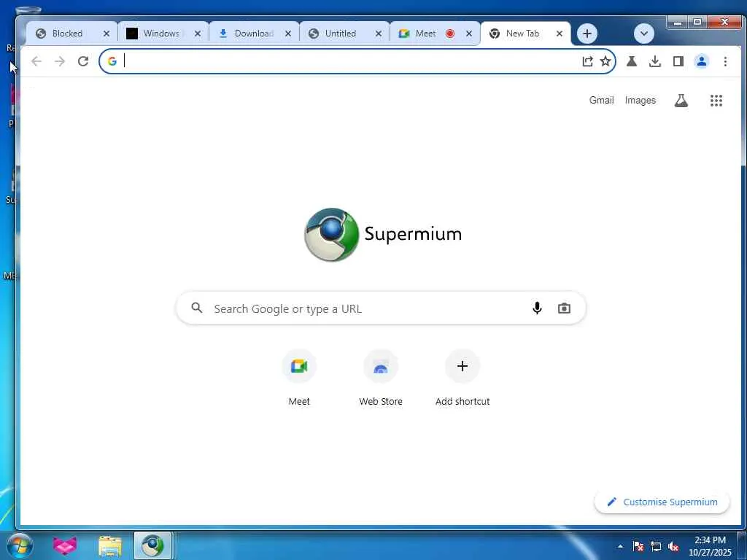
Task: Open Search Labs flask icon beside Images
Action: pos(681,101)
